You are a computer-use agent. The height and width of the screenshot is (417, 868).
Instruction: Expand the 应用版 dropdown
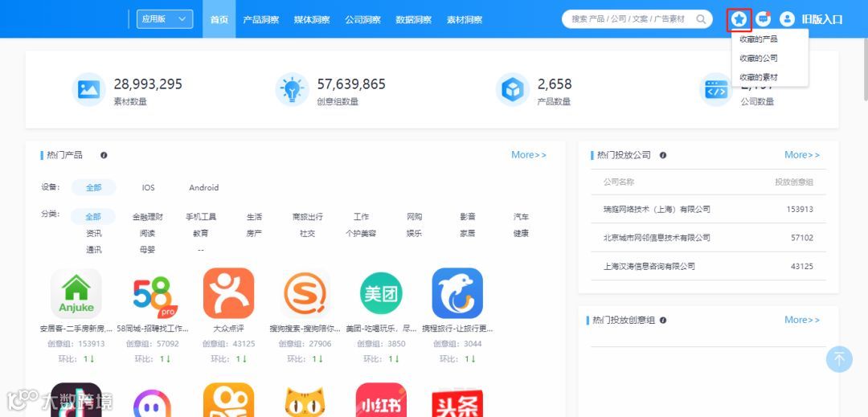165,18
